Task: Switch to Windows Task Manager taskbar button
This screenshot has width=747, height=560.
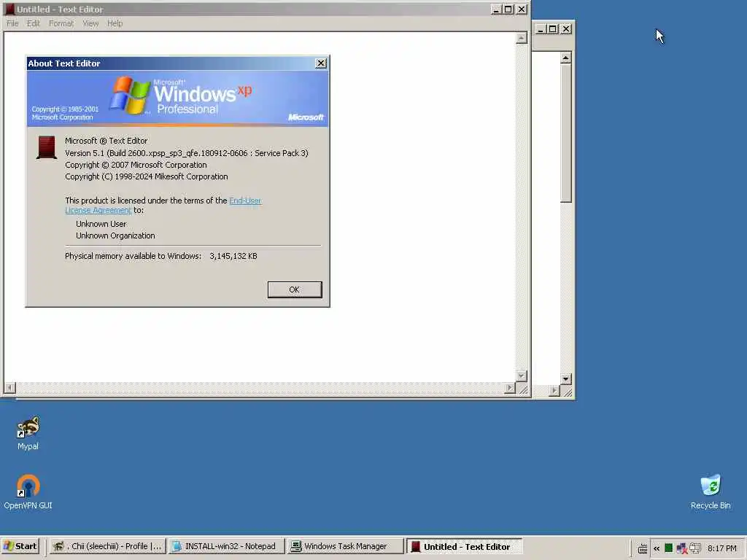Action: point(345,546)
